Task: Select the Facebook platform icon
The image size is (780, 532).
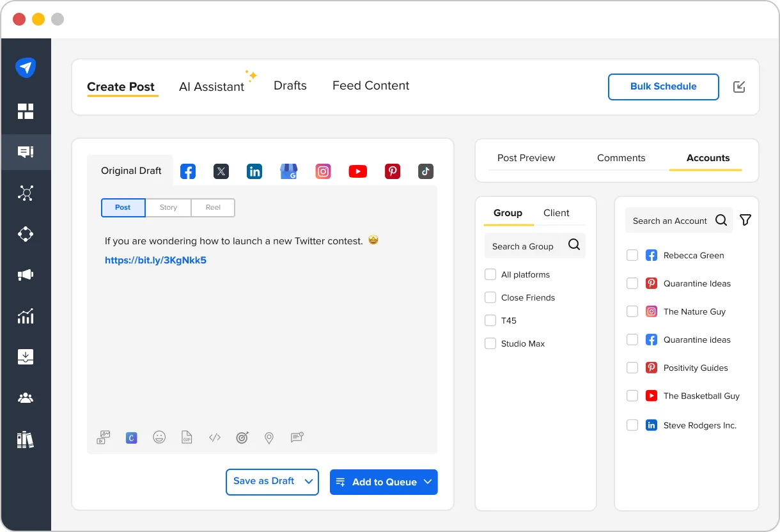Action: click(x=187, y=171)
